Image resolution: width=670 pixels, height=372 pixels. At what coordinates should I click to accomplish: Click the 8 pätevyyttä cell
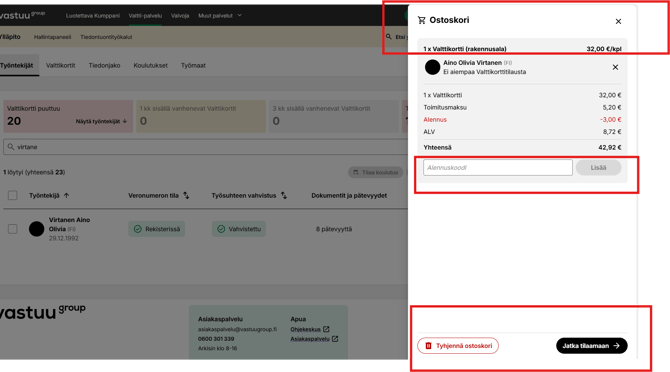334,229
